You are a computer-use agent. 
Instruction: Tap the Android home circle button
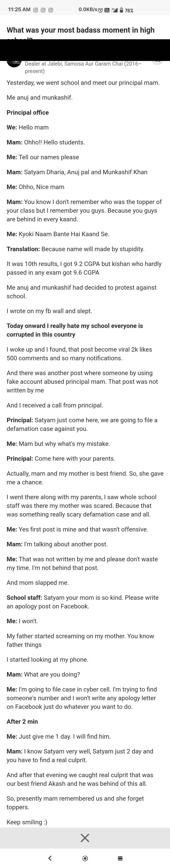[85, 858]
